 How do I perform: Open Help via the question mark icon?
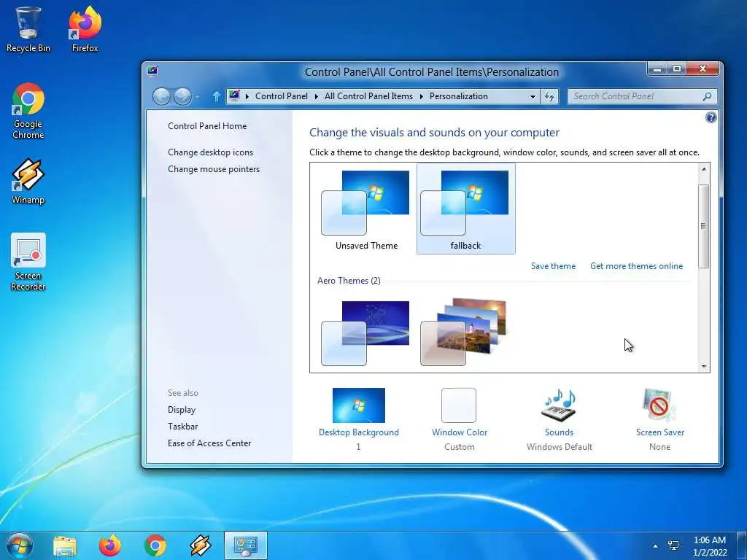[711, 117]
